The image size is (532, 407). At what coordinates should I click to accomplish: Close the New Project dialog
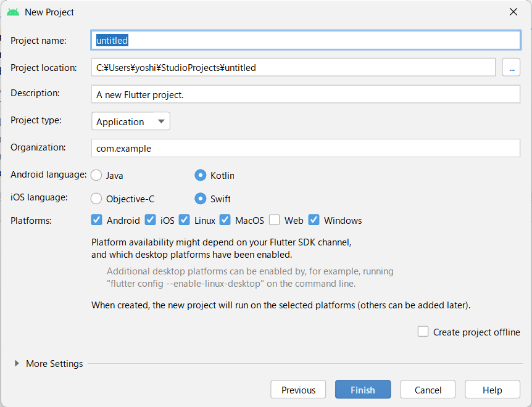pyautogui.click(x=513, y=12)
